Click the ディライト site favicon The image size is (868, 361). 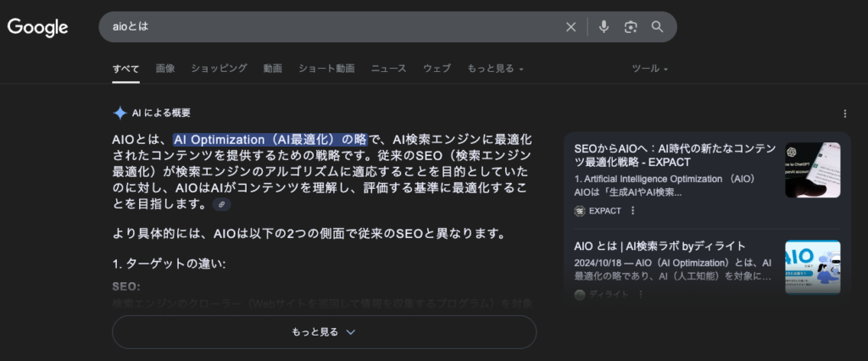pyautogui.click(x=580, y=295)
